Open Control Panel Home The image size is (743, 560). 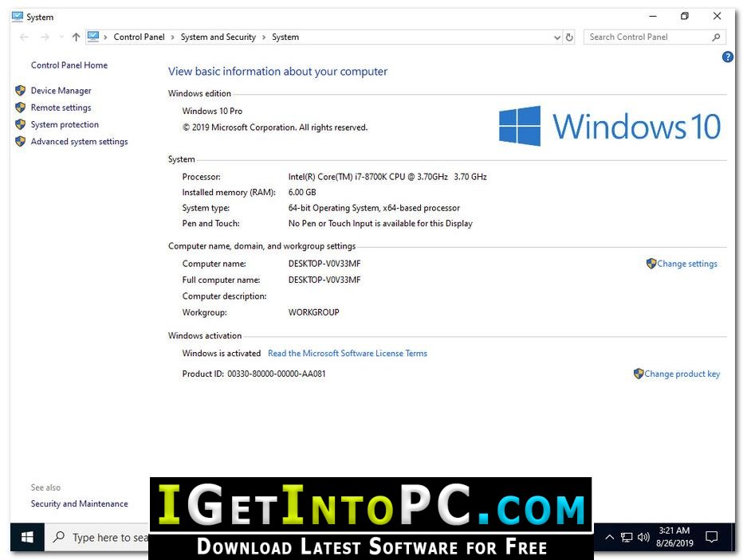(69, 65)
